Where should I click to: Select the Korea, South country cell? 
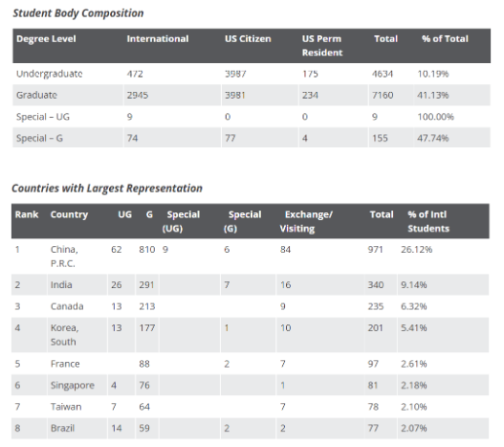point(65,335)
